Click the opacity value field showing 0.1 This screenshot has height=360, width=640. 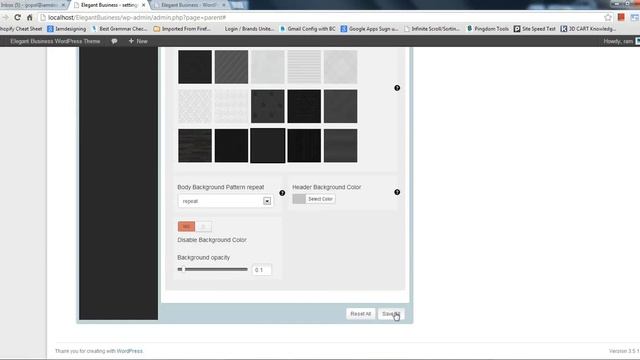[x=262, y=270]
